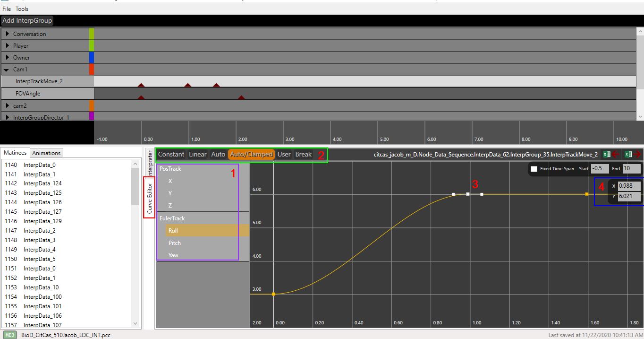The image size is (644, 339).
Task: Select the FOVAngle track row
Action: click(x=47, y=94)
